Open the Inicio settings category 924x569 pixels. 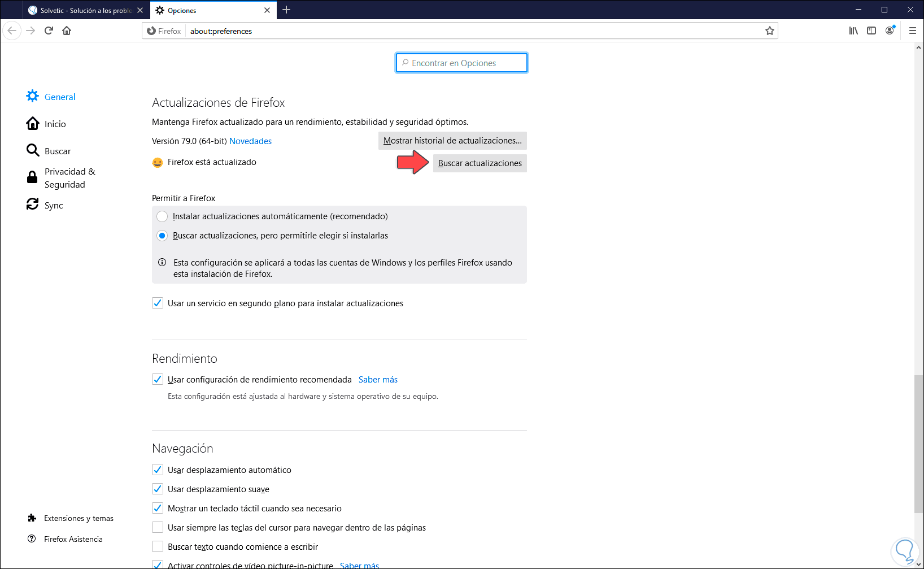click(46, 124)
